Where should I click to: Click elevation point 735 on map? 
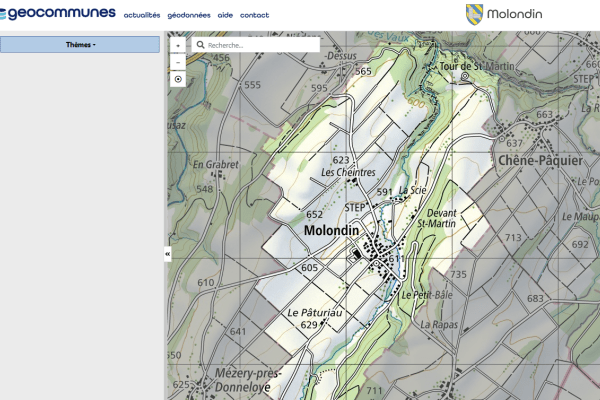point(458,274)
